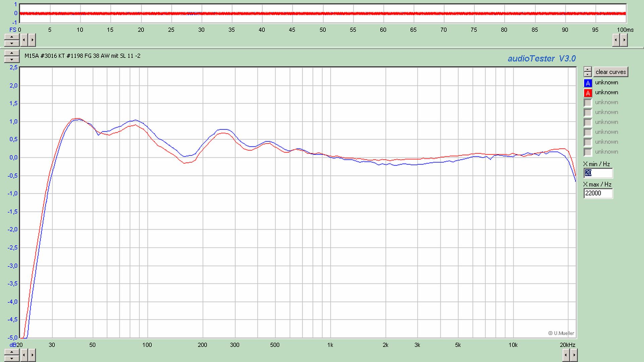Click right arrow under 100ms time axis end
This screenshot has width=644, height=362.
(624, 40)
